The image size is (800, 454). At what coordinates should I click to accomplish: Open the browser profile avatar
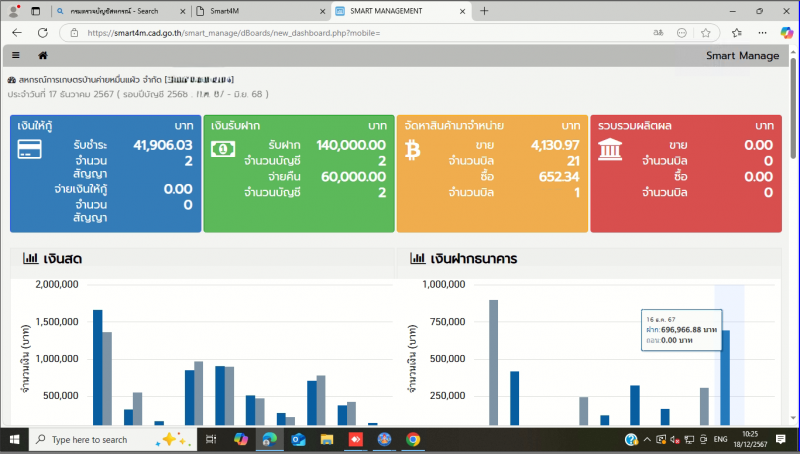coord(14,11)
